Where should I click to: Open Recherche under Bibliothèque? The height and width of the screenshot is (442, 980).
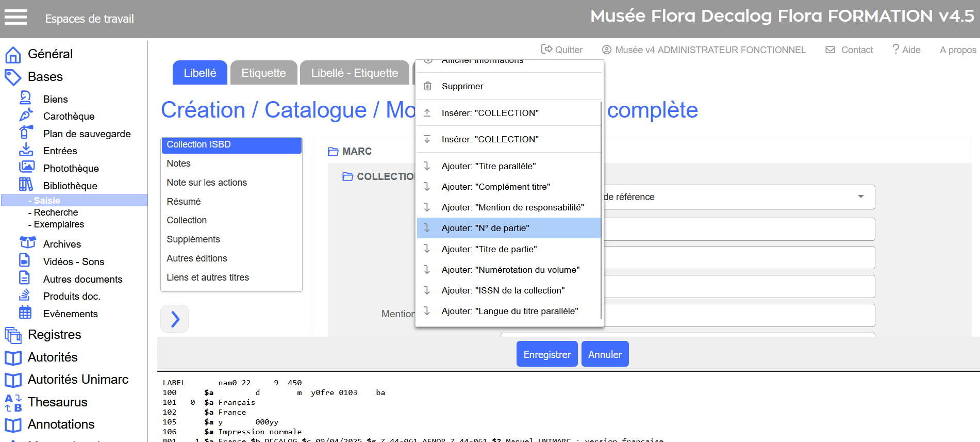[x=56, y=212]
